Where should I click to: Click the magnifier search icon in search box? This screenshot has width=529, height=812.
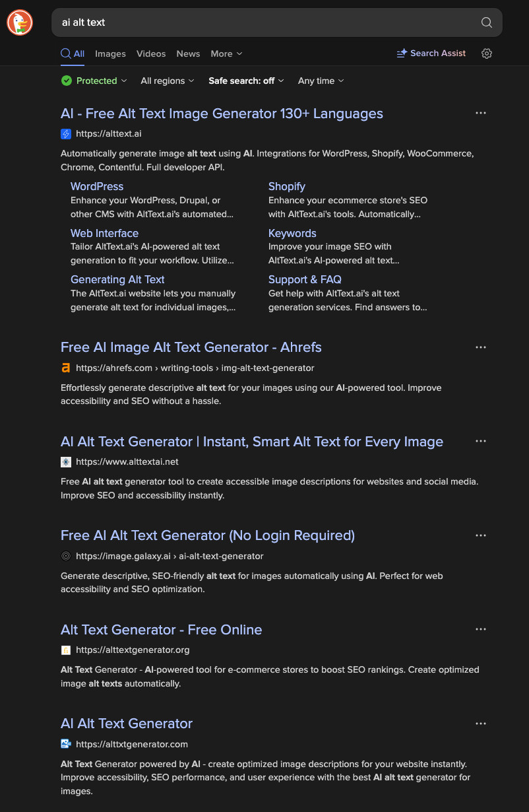[x=487, y=22]
